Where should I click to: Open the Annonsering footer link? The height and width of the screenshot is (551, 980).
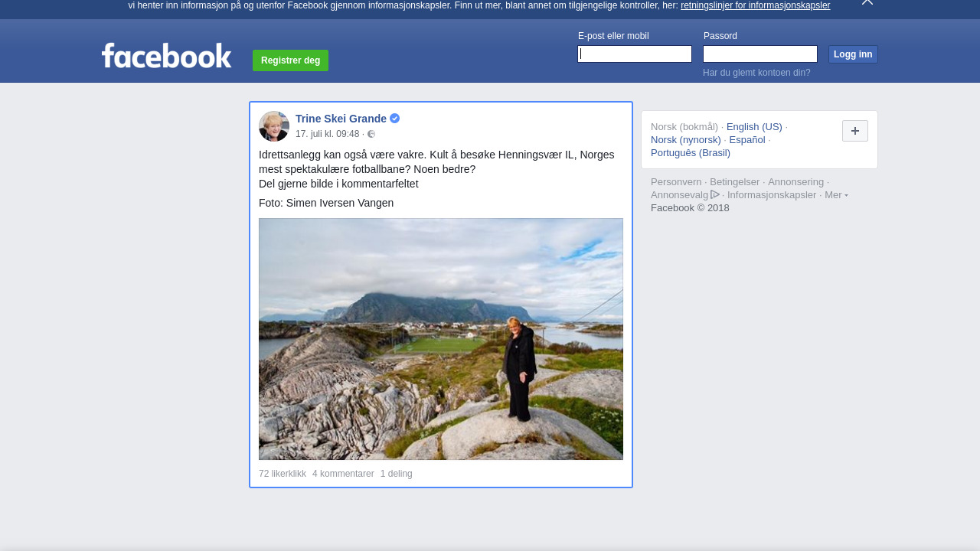click(x=796, y=182)
